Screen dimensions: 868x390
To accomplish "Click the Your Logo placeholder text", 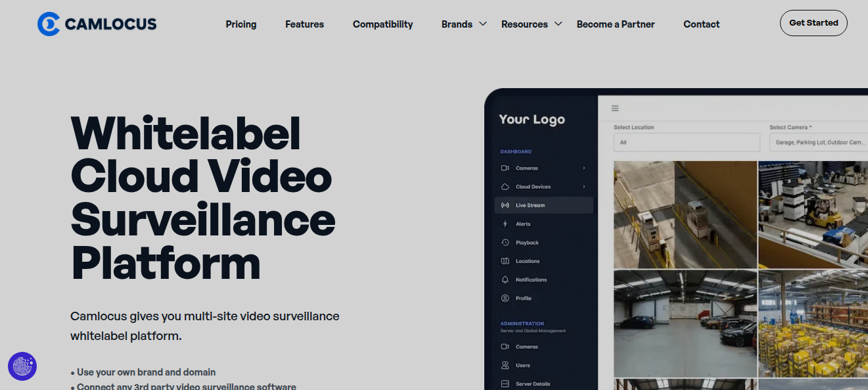I will coord(532,119).
